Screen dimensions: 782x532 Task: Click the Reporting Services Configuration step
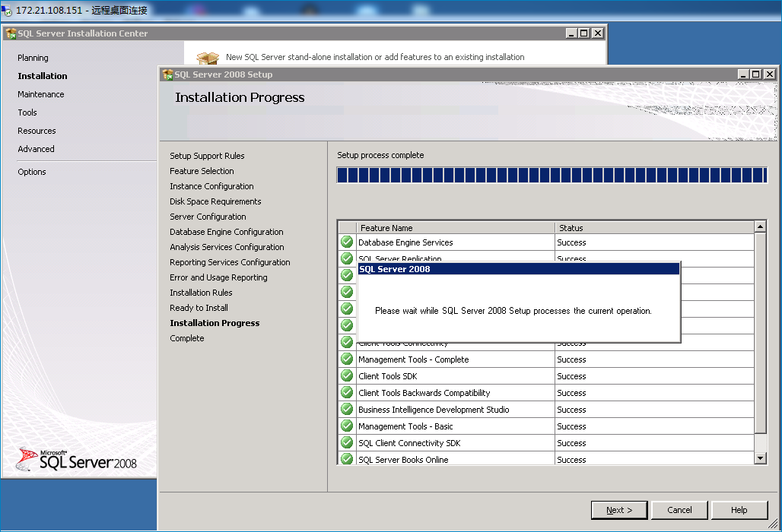(230, 262)
